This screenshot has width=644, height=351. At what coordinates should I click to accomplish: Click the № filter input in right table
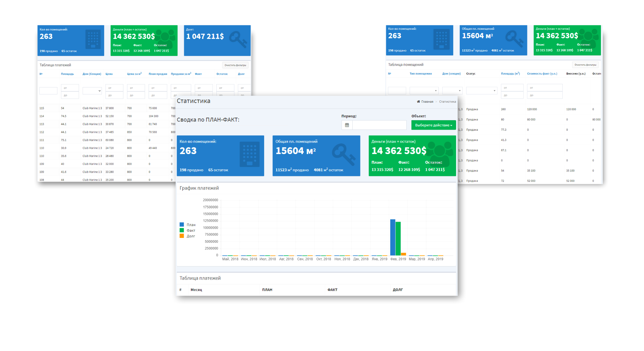point(397,91)
